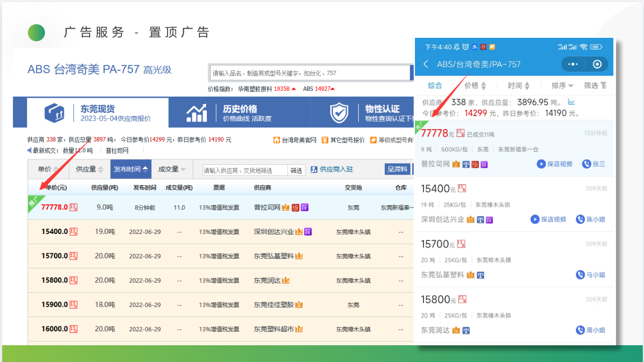Tap the back arrow in mobile header

pyautogui.click(x=426, y=64)
